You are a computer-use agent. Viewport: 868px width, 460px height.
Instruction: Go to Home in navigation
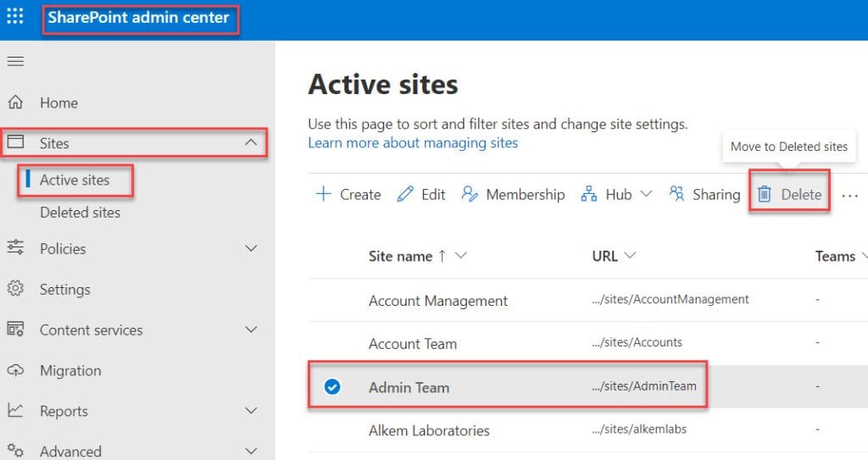(58, 103)
